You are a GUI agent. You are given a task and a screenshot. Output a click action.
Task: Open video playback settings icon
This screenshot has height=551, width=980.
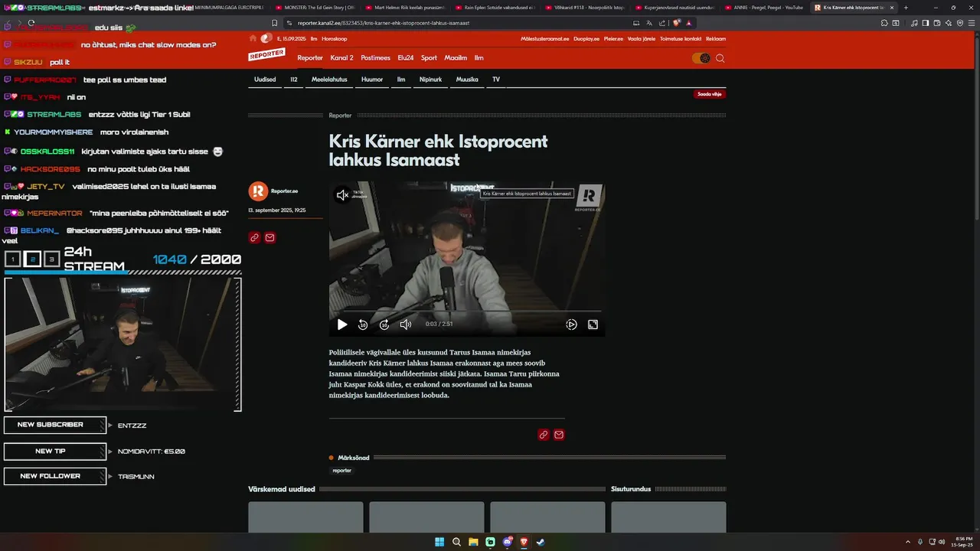(571, 324)
